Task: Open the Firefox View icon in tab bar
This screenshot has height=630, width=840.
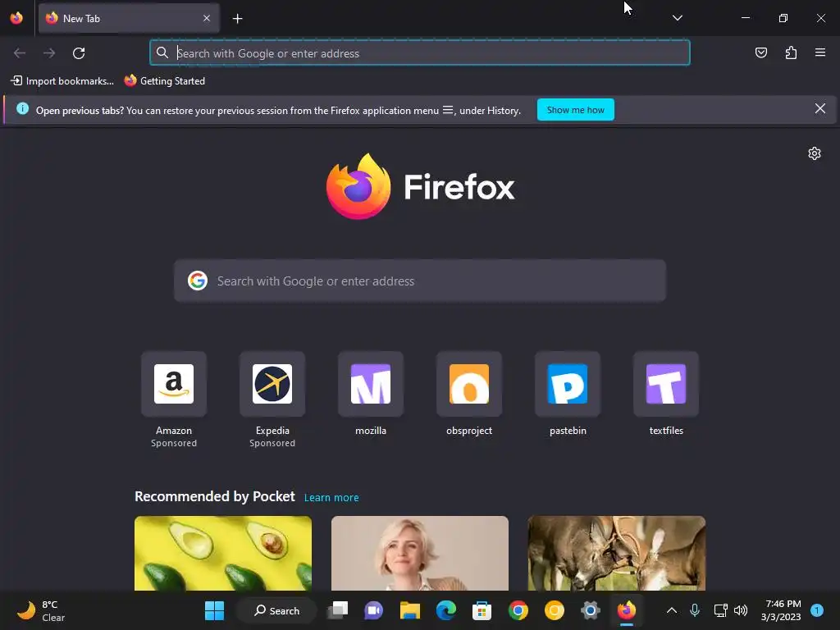Action: click(x=16, y=18)
